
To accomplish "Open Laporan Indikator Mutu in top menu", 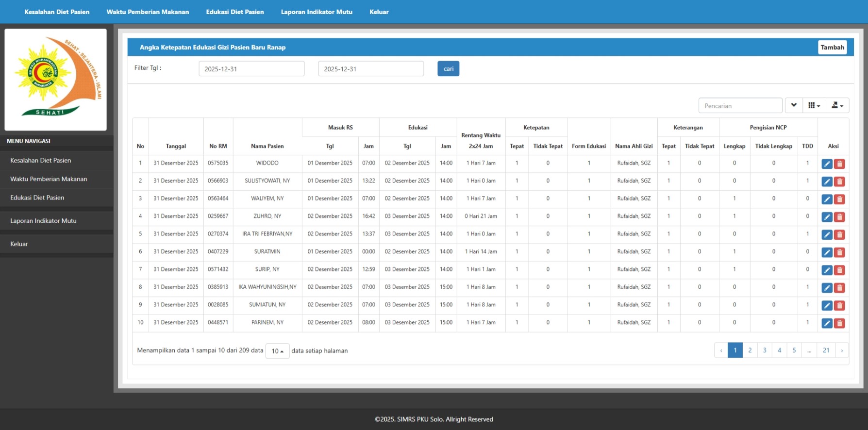I will point(317,12).
